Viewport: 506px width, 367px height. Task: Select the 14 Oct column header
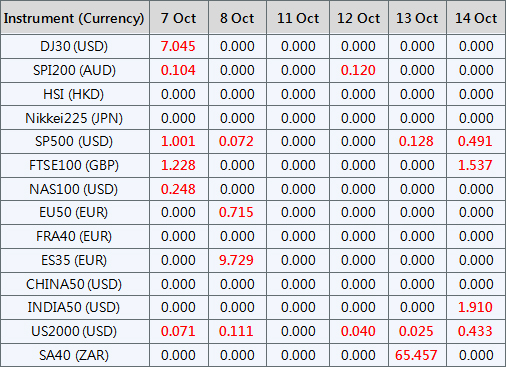click(x=476, y=18)
